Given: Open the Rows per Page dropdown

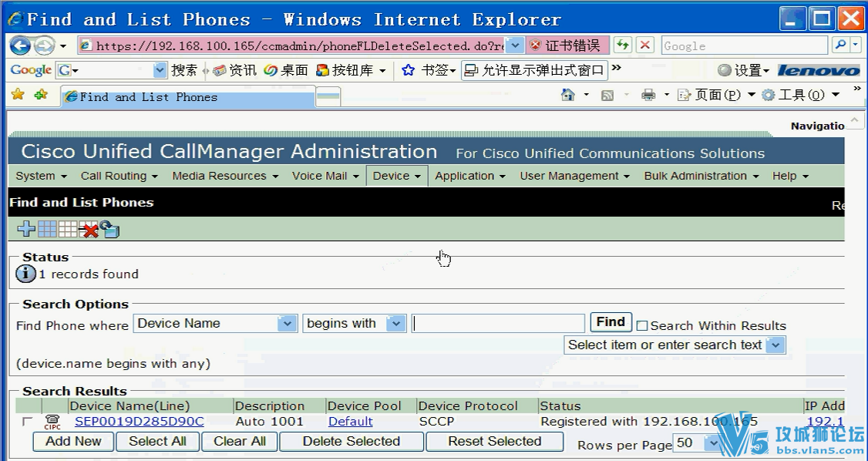Looking at the screenshot, I should 713,443.
